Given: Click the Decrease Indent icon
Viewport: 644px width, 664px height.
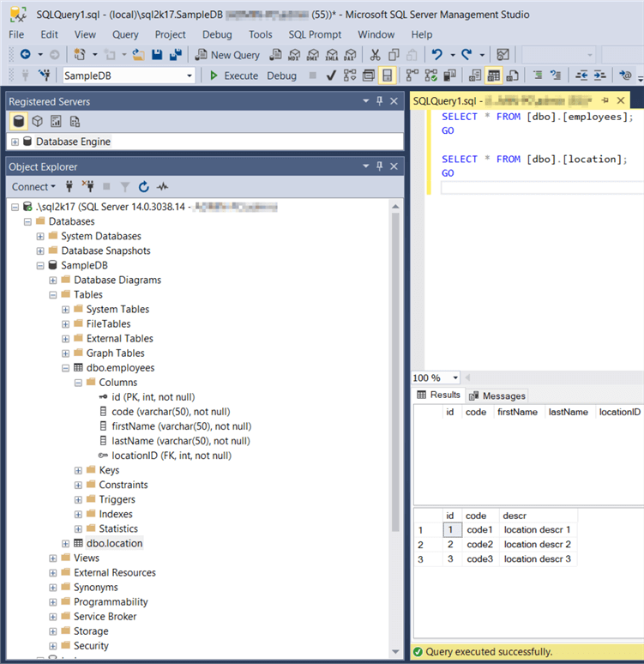Looking at the screenshot, I should coord(581,75).
